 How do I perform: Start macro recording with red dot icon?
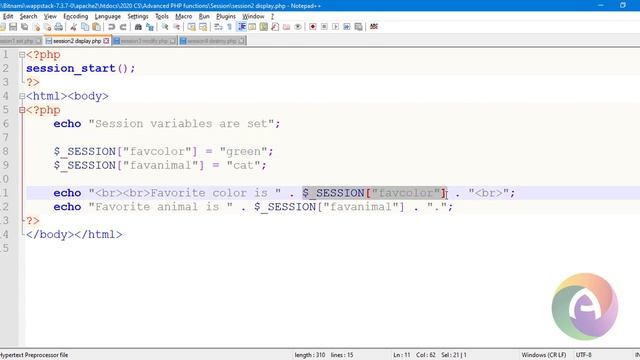pyautogui.click(x=313, y=27)
